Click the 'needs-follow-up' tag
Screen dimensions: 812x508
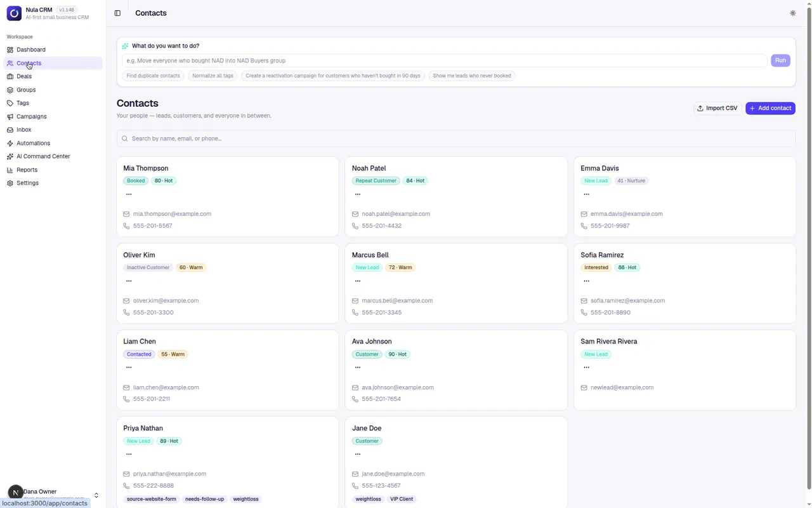[204, 499]
